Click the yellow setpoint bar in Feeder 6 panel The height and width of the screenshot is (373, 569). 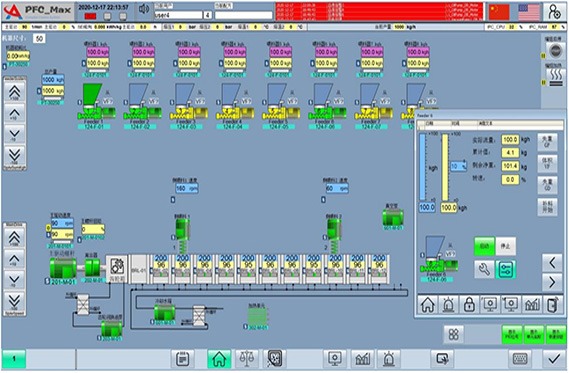[445, 168]
